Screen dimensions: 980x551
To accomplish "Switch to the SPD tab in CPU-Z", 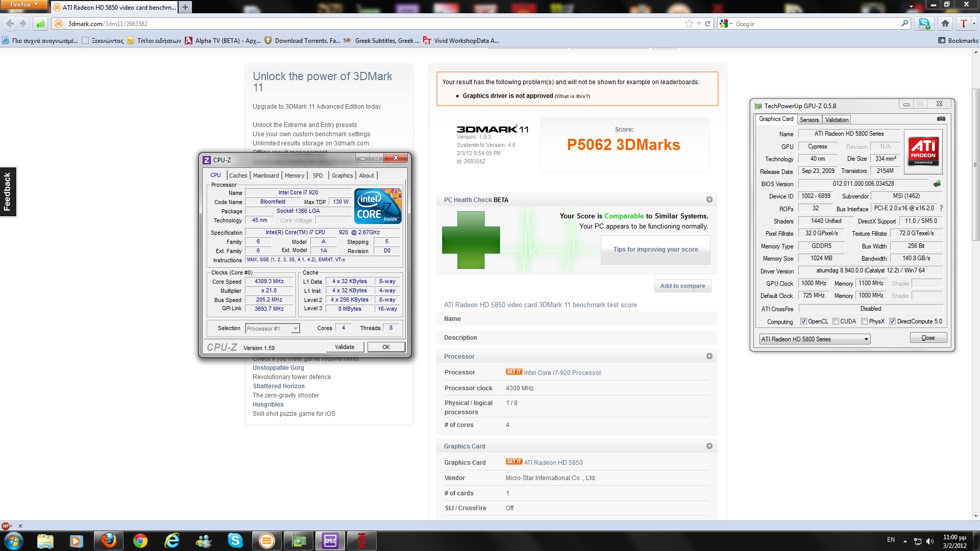I will click(x=317, y=176).
